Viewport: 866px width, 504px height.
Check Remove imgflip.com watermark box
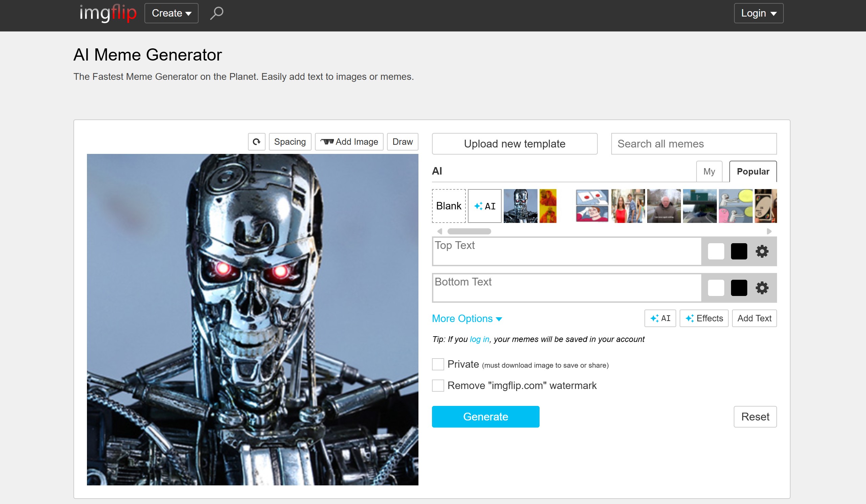(x=438, y=386)
